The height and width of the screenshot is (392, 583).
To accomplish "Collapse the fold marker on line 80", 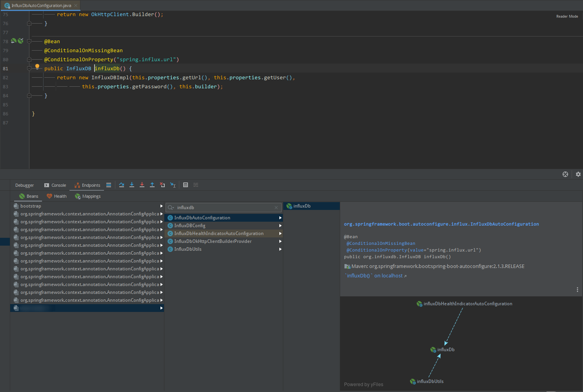I will click(29, 60).
